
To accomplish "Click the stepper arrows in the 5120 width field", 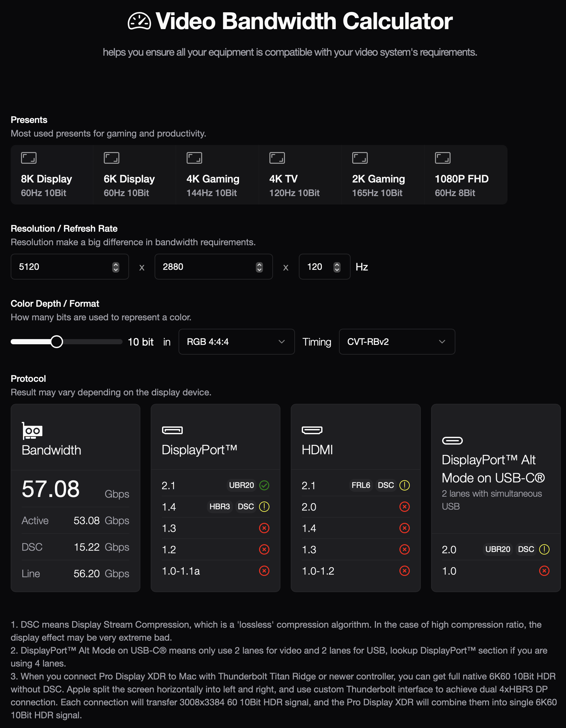I will 115,267.
